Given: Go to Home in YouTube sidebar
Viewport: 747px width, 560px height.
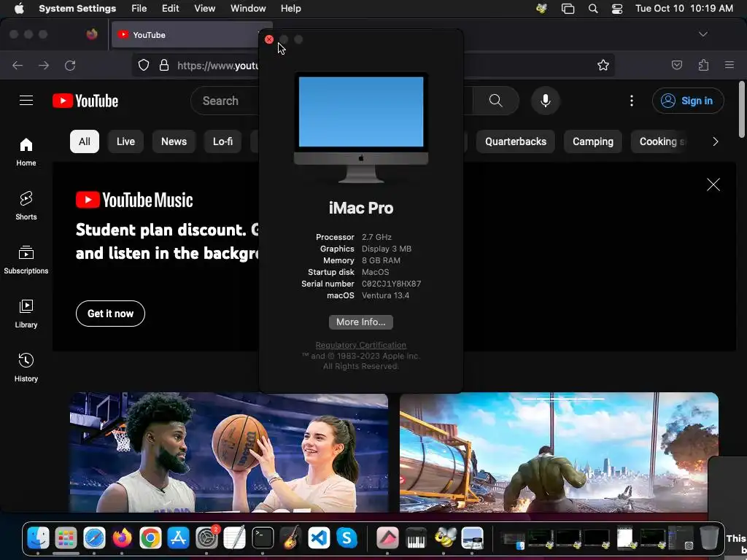Looking at the screenshot, I should [x=26, y=152].
